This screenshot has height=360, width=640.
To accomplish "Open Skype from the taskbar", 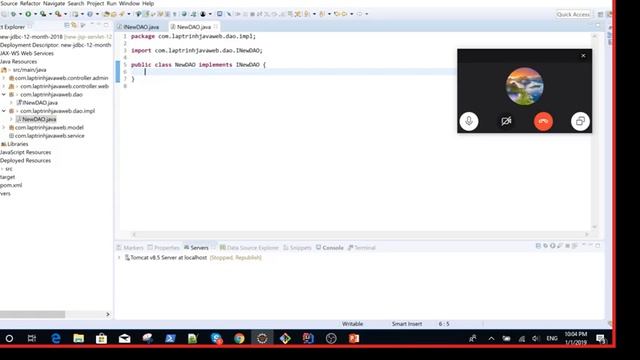I will click(216, 338).
